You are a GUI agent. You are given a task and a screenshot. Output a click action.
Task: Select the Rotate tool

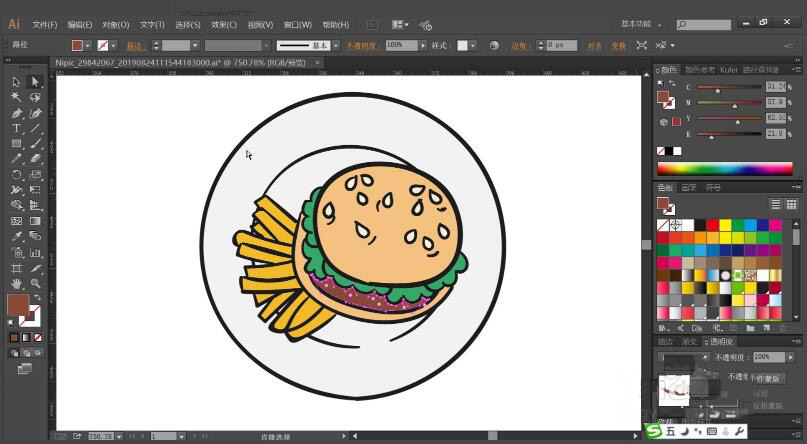pos(16,174)
